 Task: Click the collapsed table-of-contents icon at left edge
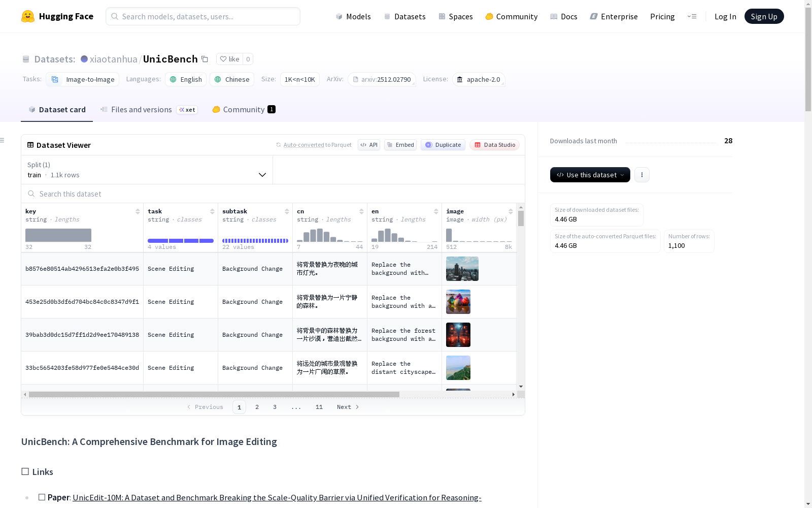coord(2,140)
